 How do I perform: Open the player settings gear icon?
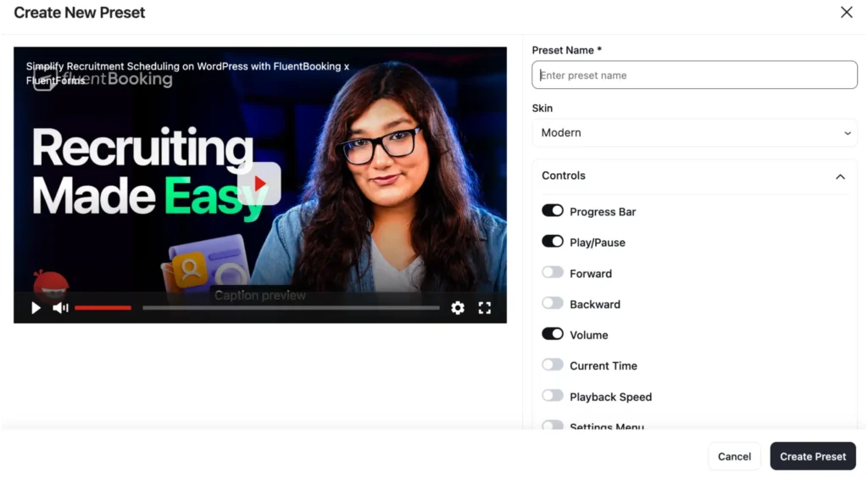(x=457, y=308)
